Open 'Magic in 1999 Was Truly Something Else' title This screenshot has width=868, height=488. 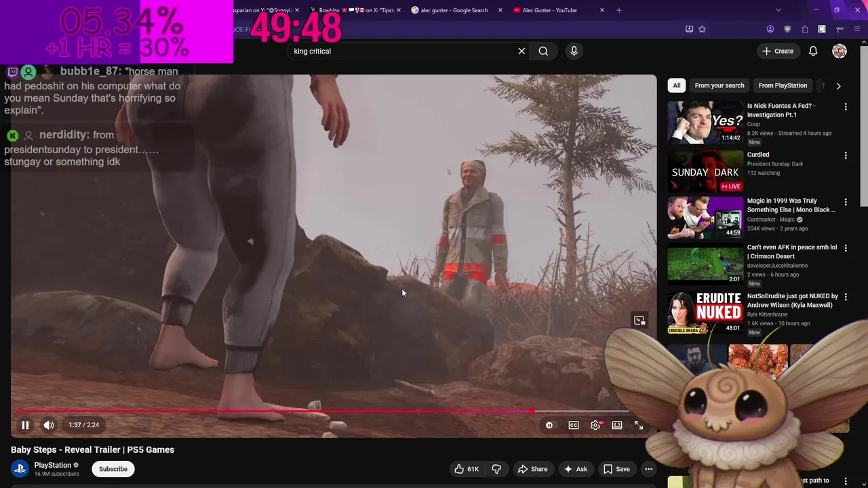(x=791, y=205)
